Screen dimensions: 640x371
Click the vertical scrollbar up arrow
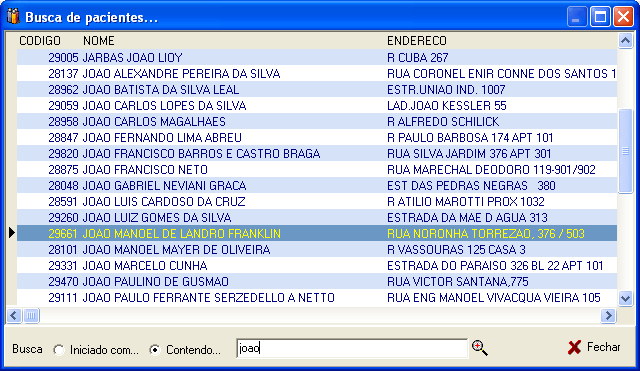tap(625, 40)
